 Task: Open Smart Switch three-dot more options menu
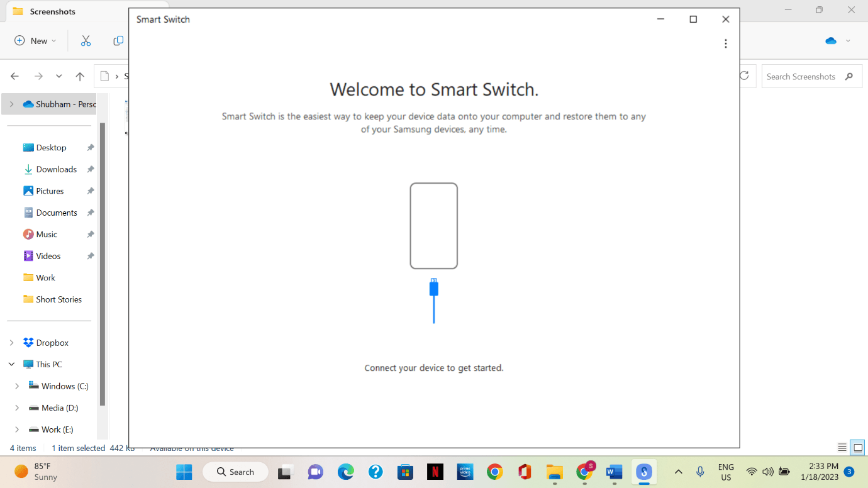[x=725, y=44]
